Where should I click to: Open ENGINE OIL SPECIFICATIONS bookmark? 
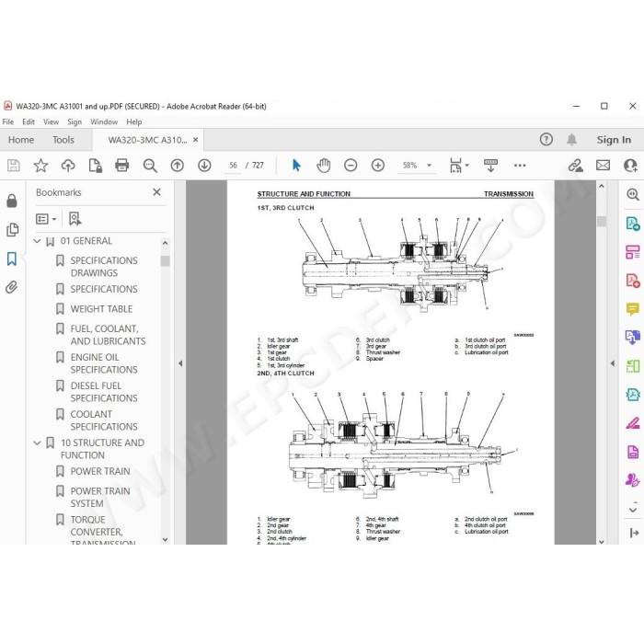[104, 363]
